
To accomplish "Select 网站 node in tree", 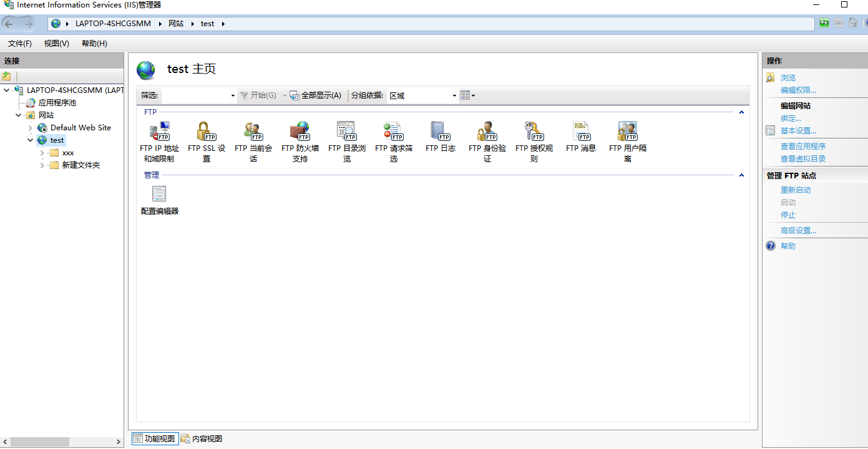I will point(46,115).
